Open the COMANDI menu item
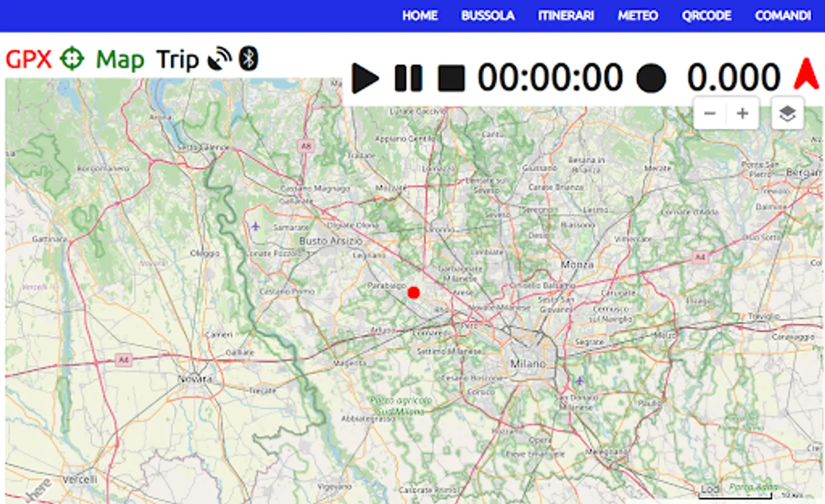Screen dimensions: 825x504 tap(783, 16)
